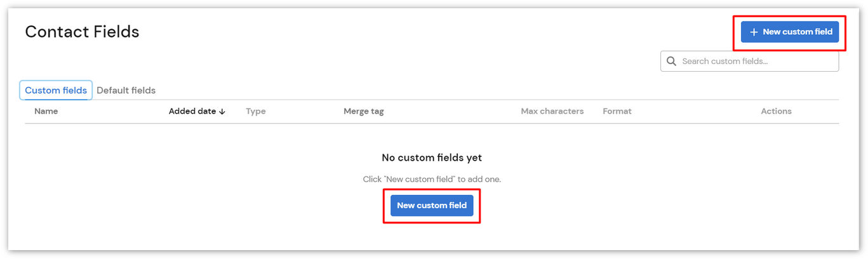Open the Default fields tab
This screenshot has height=259, width=868.
coord(126,90)
